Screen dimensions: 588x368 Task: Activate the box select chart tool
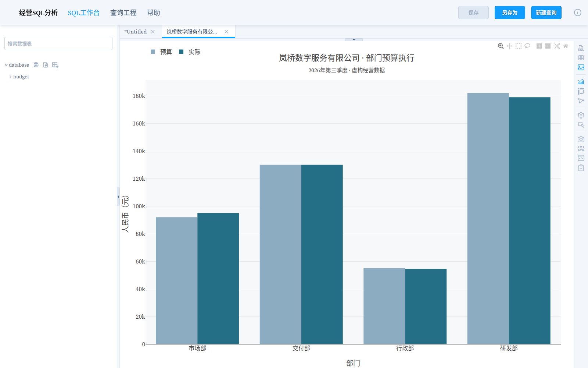click(x=519, y=46)
